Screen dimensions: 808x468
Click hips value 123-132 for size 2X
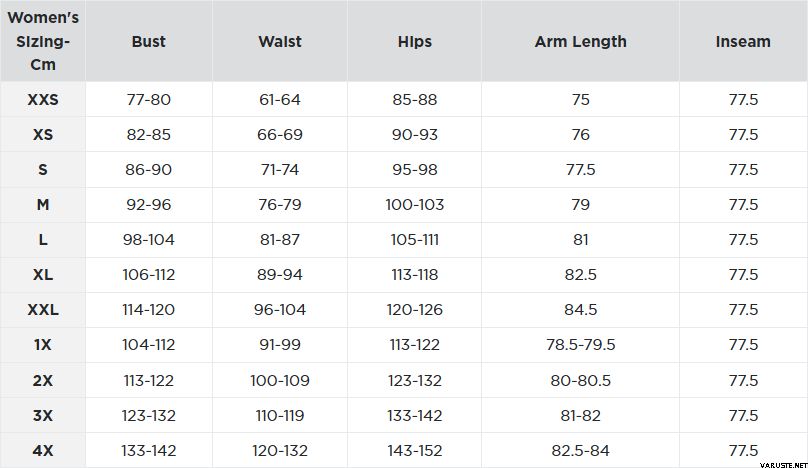pos(414,381)
